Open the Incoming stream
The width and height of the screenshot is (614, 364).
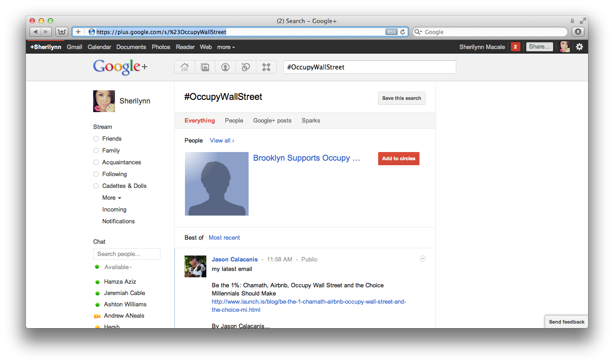114,210
